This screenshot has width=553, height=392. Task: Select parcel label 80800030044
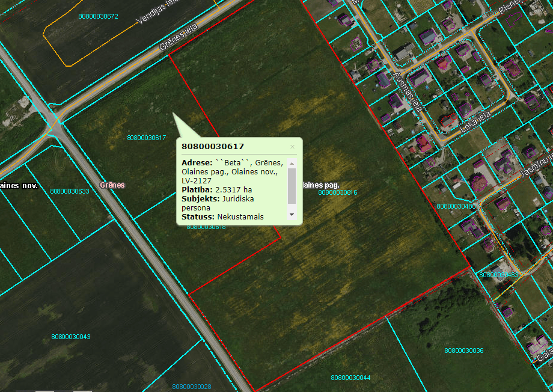[350, 378]
